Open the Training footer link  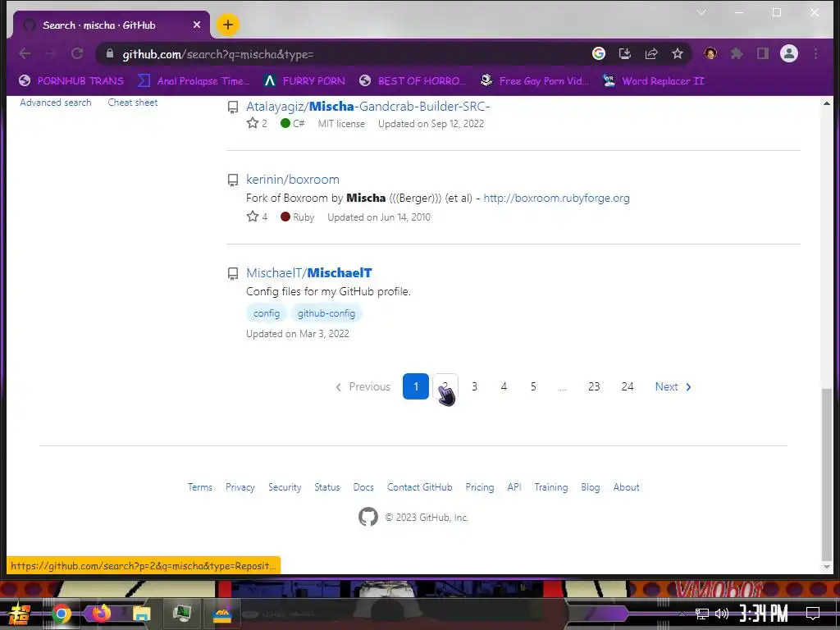[550, 487]
